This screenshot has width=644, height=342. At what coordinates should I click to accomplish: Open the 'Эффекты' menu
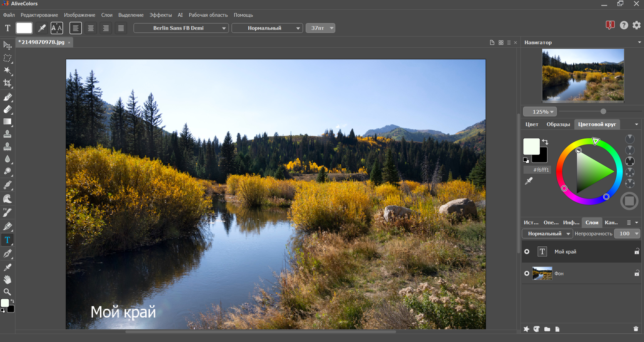point(160,15)
